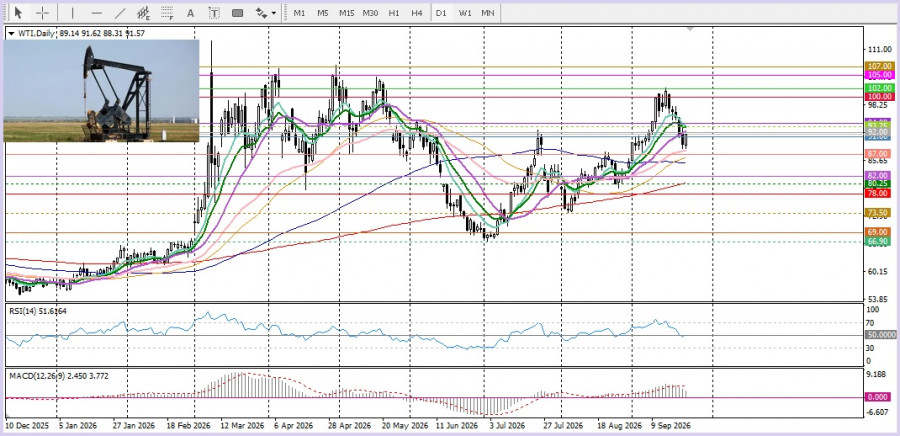Select the D1 daily timeframe
Image resolution: width=900 pixels, height=436 pixels.
point(441,13)
